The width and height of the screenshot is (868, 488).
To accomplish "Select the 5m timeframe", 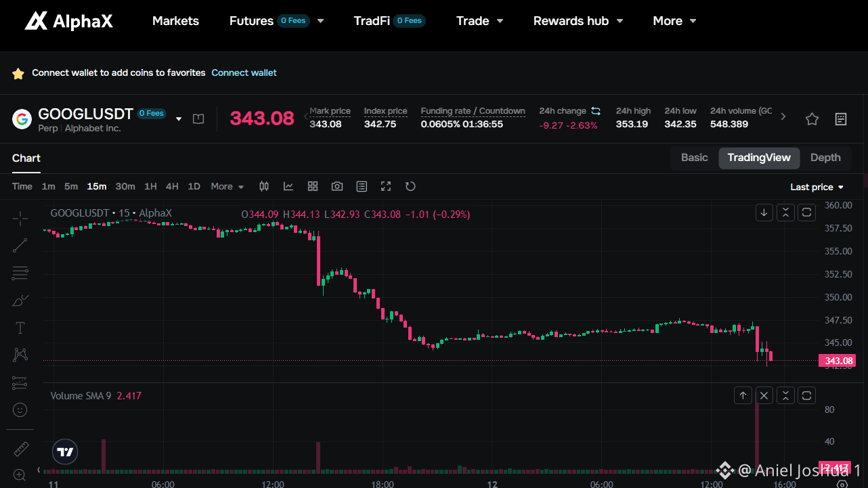I will tap(71, 186).
